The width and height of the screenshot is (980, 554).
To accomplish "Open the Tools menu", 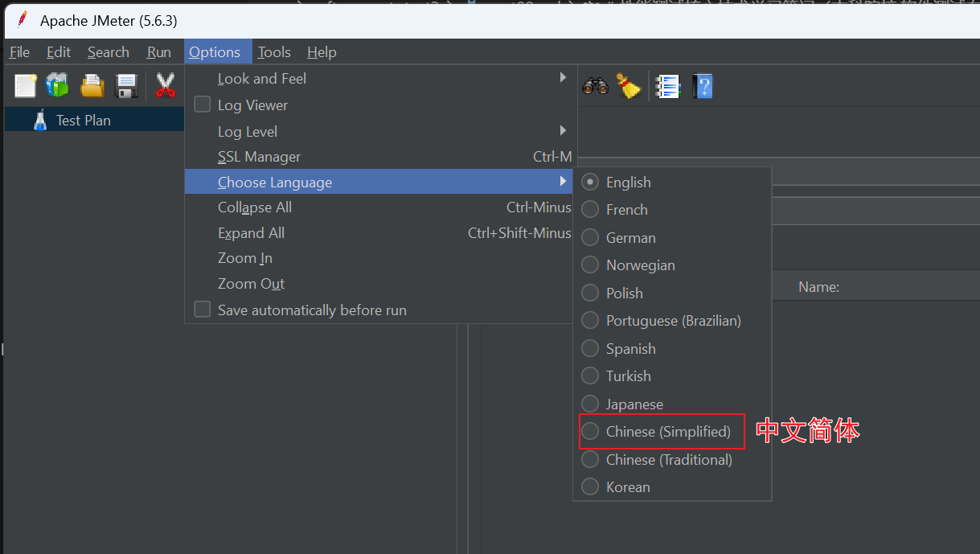I will 274,51.
